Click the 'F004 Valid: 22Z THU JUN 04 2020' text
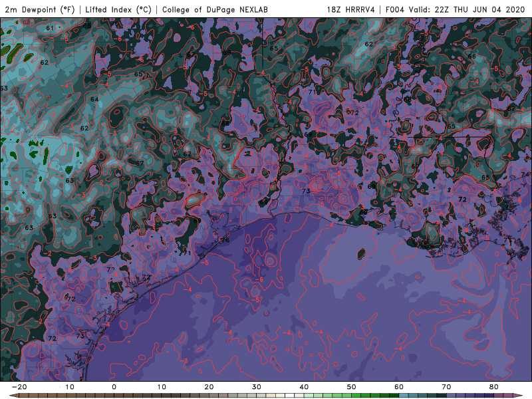The width and height of the screenshot is (532, 399). tap(455, 9)
